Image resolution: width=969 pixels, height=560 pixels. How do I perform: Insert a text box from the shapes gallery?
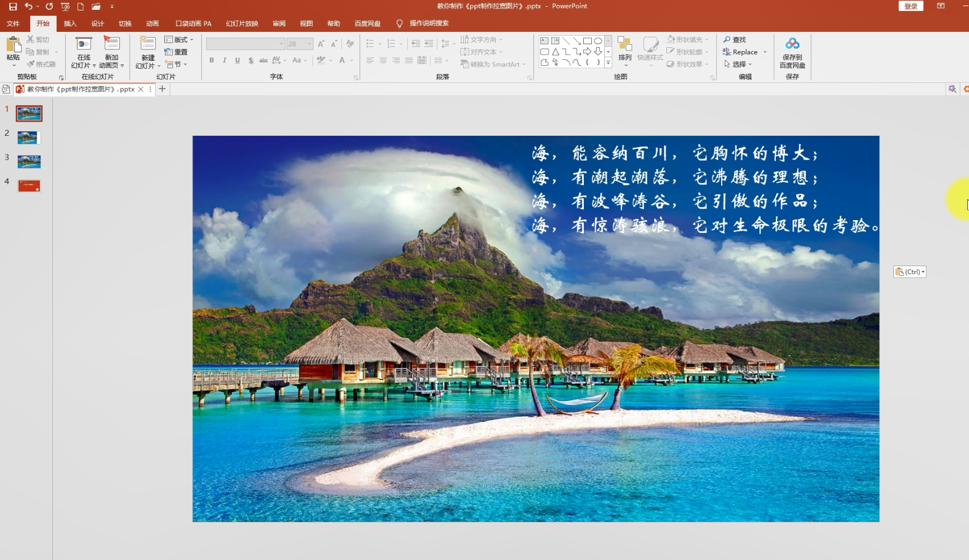pos(544,41)
